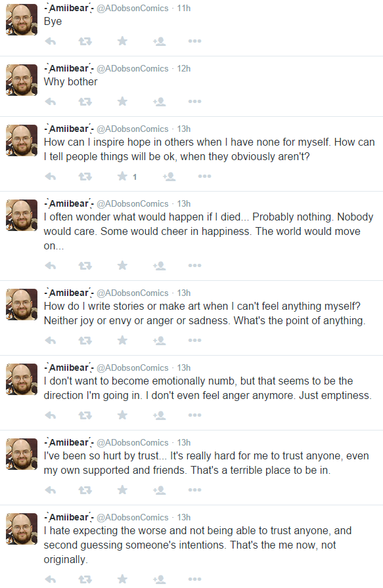Open more options on "Why bother" tweet

[195, 101]
